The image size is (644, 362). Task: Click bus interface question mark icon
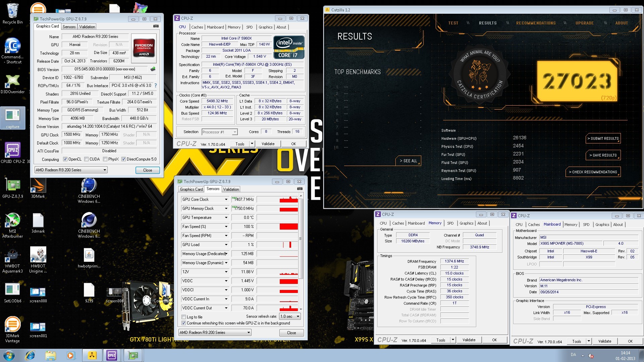[156, 85]
